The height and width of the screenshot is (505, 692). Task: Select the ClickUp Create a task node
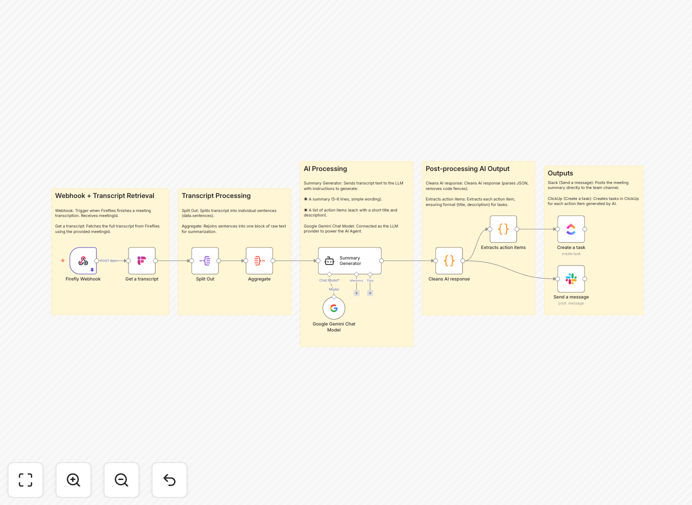point(571,229)
